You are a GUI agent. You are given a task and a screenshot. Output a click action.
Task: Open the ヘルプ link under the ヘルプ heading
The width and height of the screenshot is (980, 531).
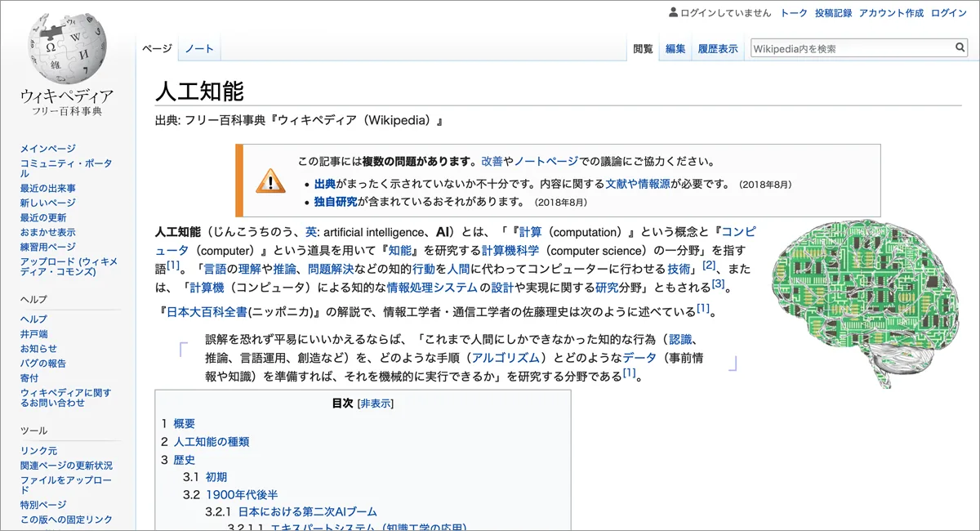[x=33, y=319]
